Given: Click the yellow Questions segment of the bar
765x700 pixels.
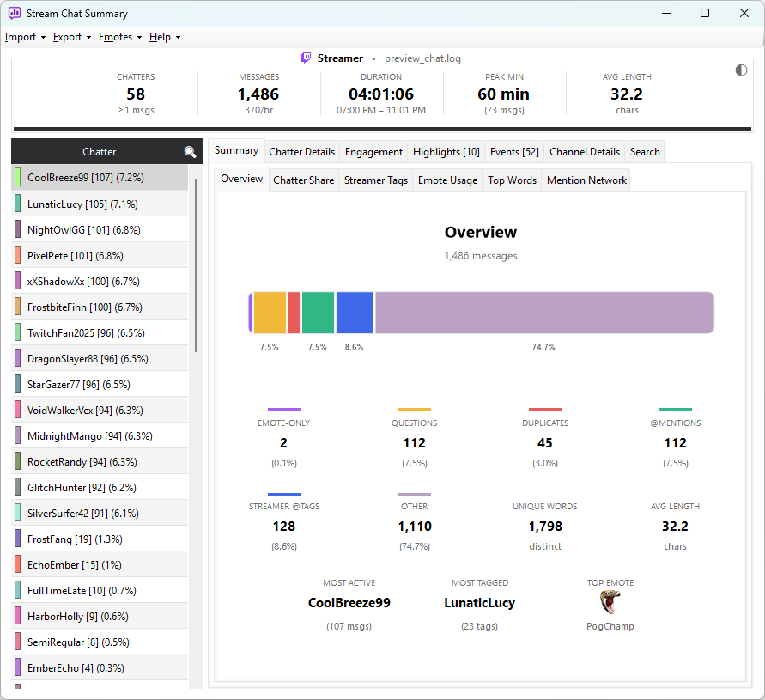Looking at the screenshot, I should click(x=270, y=313).
